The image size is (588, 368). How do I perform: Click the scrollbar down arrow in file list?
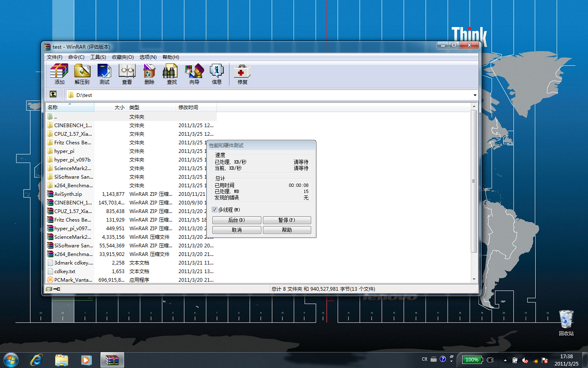tap(474, 279)
